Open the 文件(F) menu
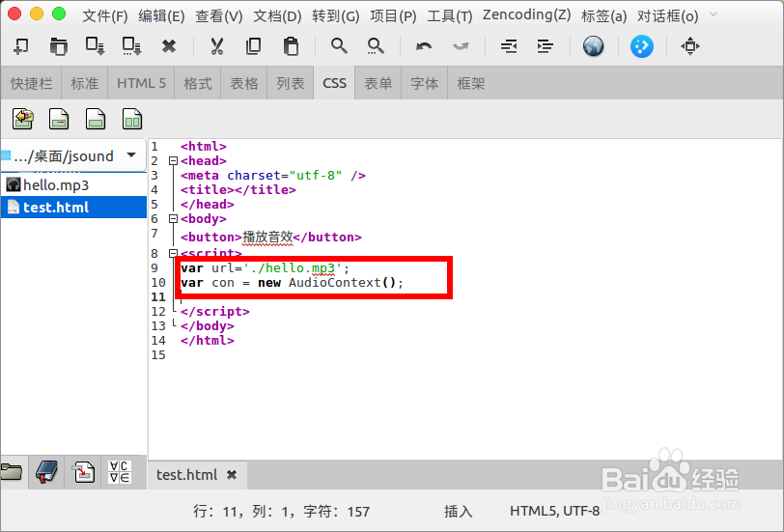 pyautogui.click(x=105, y=16)
